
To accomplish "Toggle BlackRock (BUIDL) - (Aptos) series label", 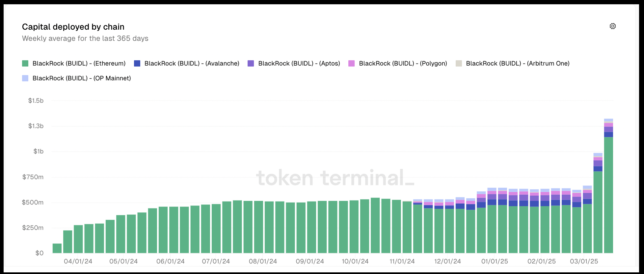I will [299, 64].
